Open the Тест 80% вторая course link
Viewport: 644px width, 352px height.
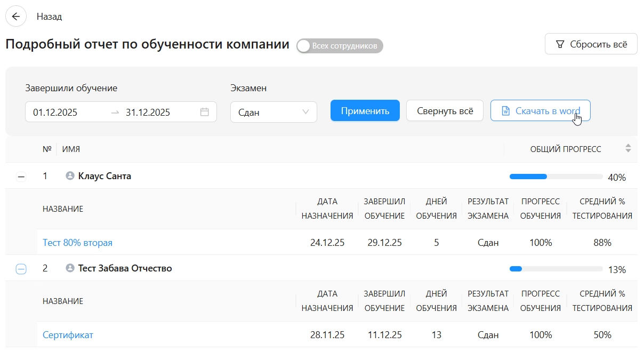tap(77, 243)
